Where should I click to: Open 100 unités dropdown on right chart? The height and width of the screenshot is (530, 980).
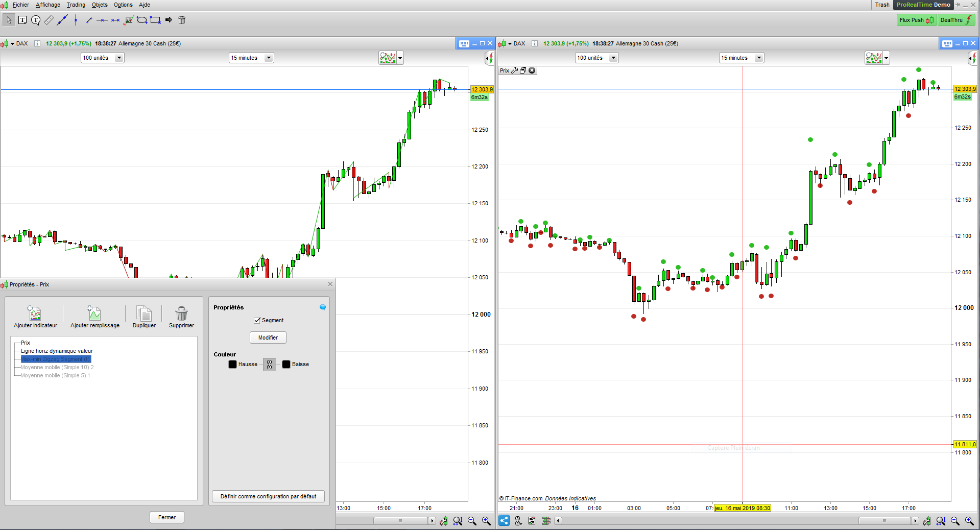[x=596, y=58]
